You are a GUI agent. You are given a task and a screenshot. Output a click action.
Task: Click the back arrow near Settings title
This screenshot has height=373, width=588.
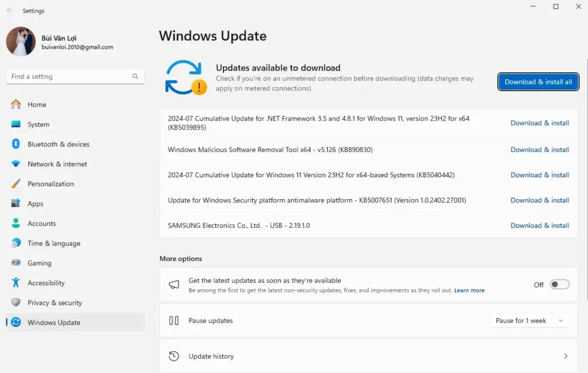[10, 10]
